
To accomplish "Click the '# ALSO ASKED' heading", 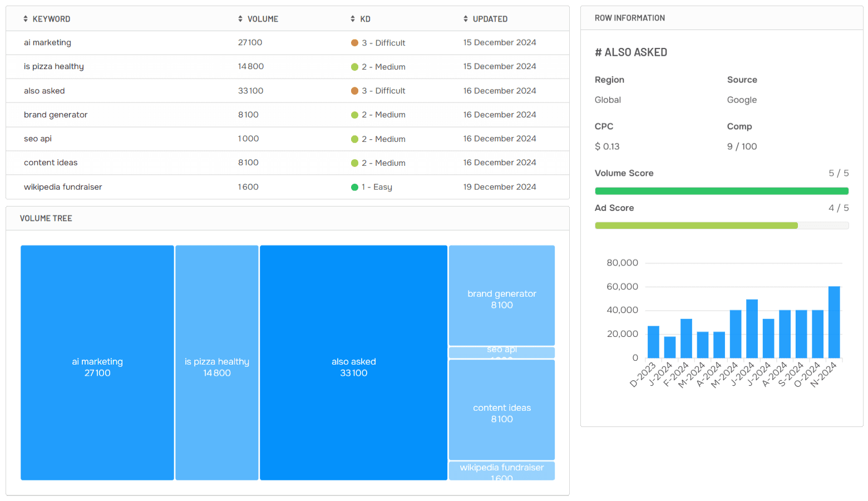I will (631, 52).
